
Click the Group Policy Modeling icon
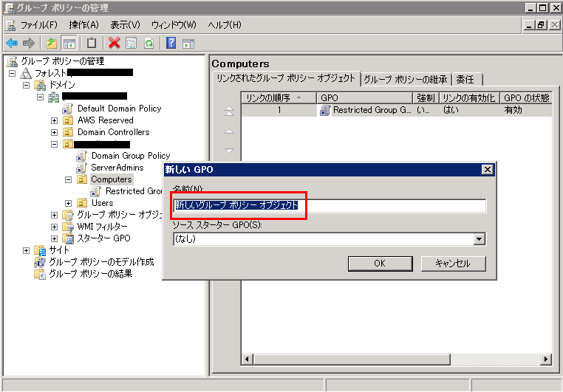(x=40, y=262)
